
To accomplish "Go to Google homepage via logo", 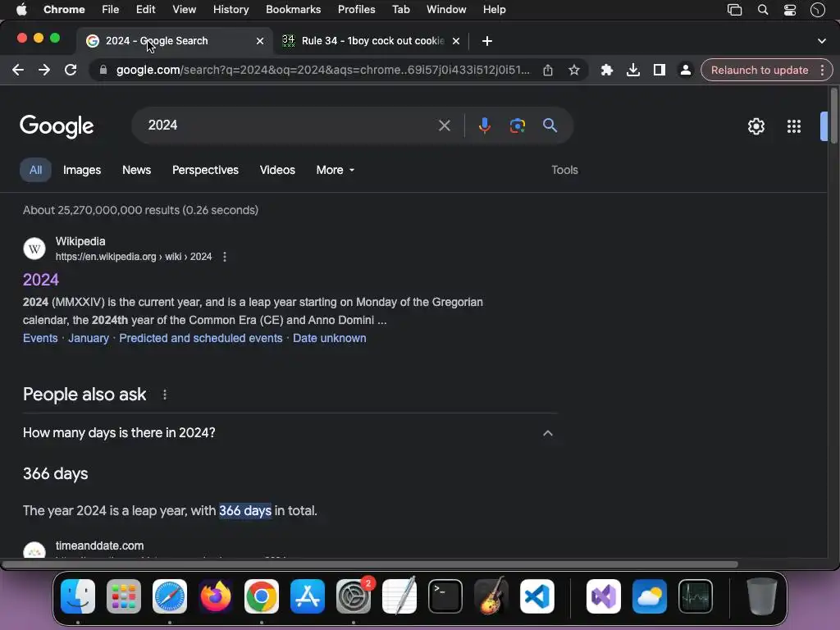I will (57, 126).
